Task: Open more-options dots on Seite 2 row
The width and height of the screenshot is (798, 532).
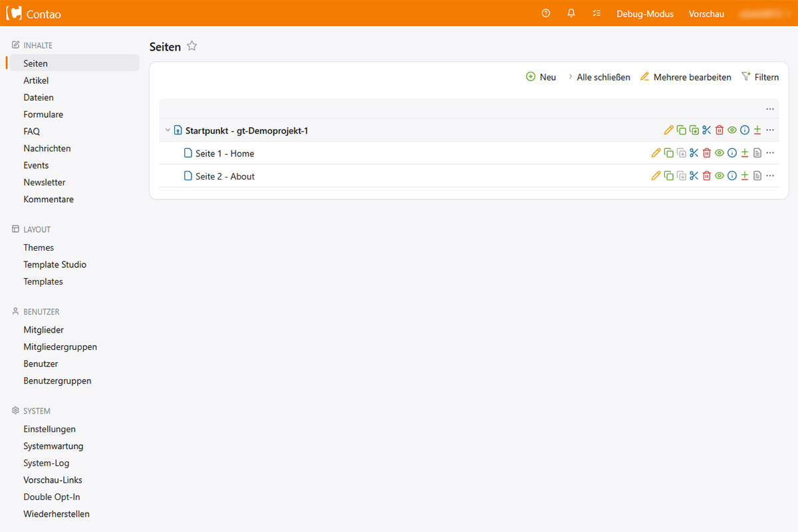Action: pos(770,176)
